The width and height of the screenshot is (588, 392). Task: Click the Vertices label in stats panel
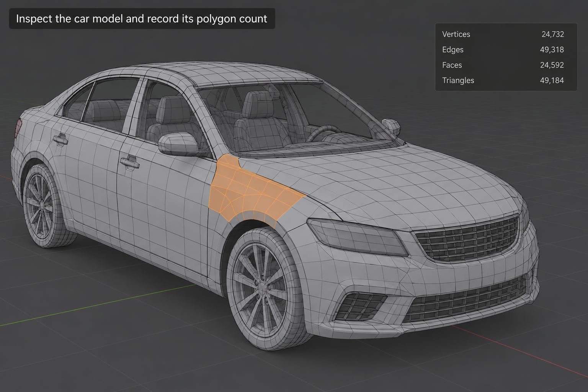(x=456, y=34)
